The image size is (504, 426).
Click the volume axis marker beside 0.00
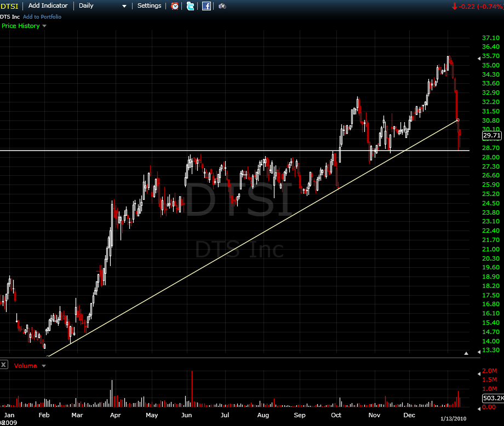479,408
